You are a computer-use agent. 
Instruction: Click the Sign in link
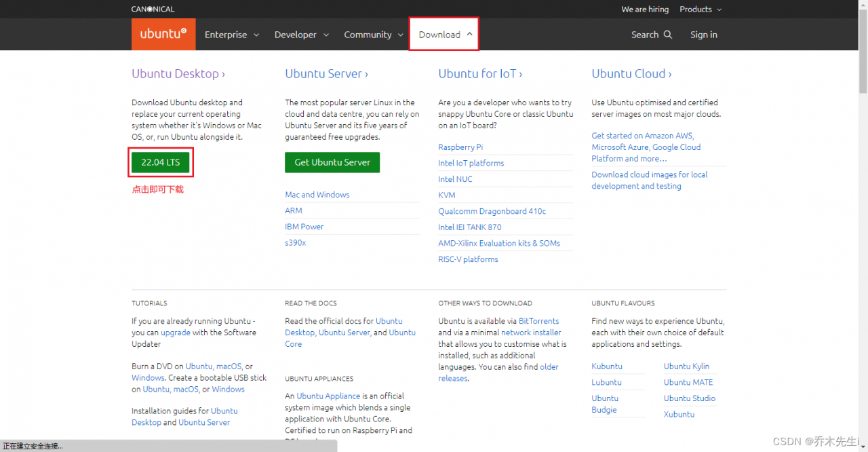tap(704, 35)
